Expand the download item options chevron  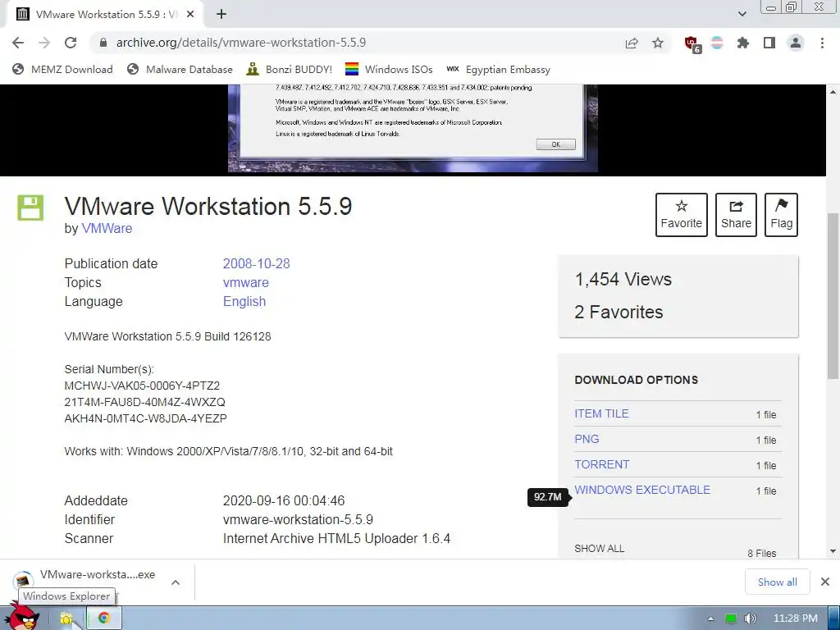tap(176, 582)
